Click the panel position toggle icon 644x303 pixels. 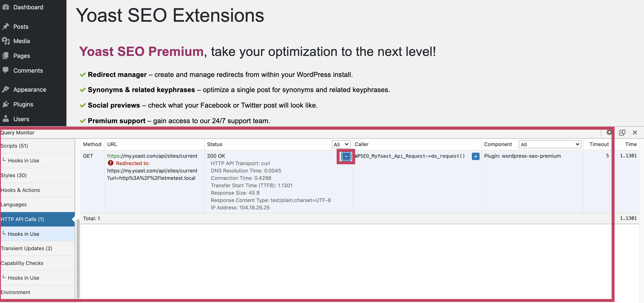[622, 132]
